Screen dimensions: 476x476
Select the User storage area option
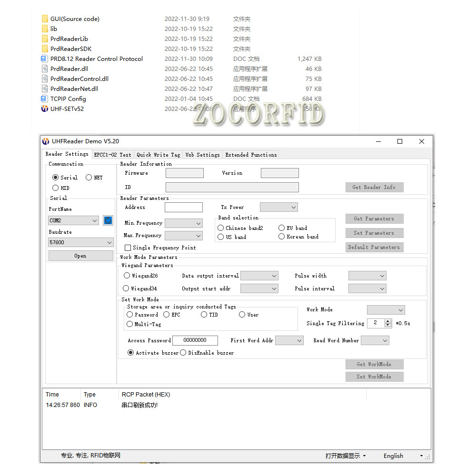tap(242, 315)
